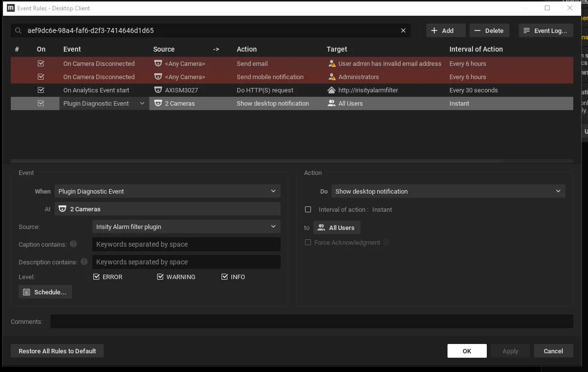Open the Schedule settings
This screenshot has height=372, width=588.
[x=45, y=292]
